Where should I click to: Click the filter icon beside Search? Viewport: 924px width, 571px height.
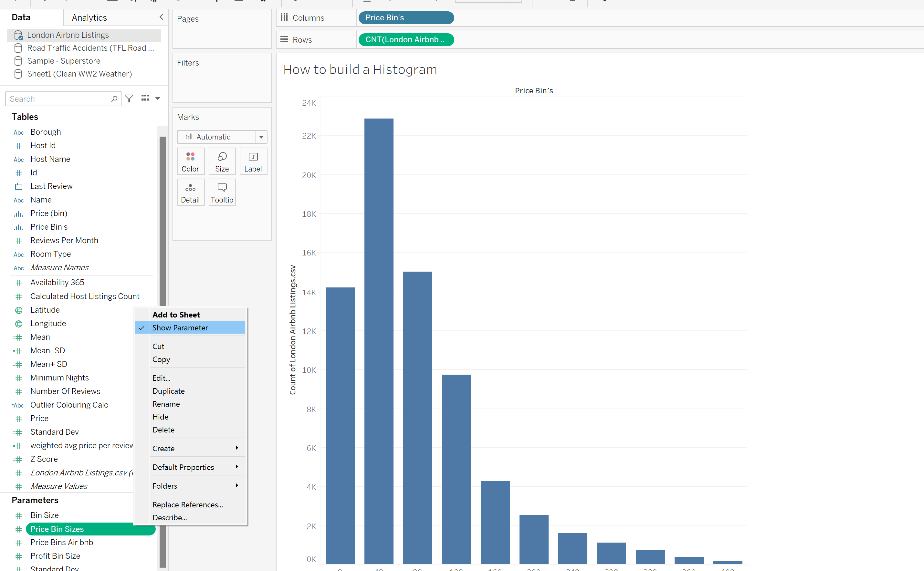[129, 99]
